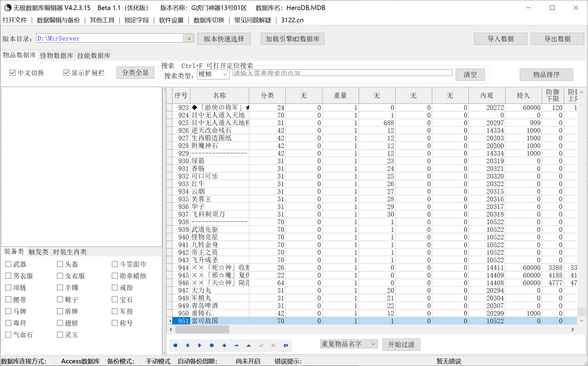The width and height of the screenshot is (588, 366).
Task: Check the 手镯 checkbox
Action: coord(60,288)
